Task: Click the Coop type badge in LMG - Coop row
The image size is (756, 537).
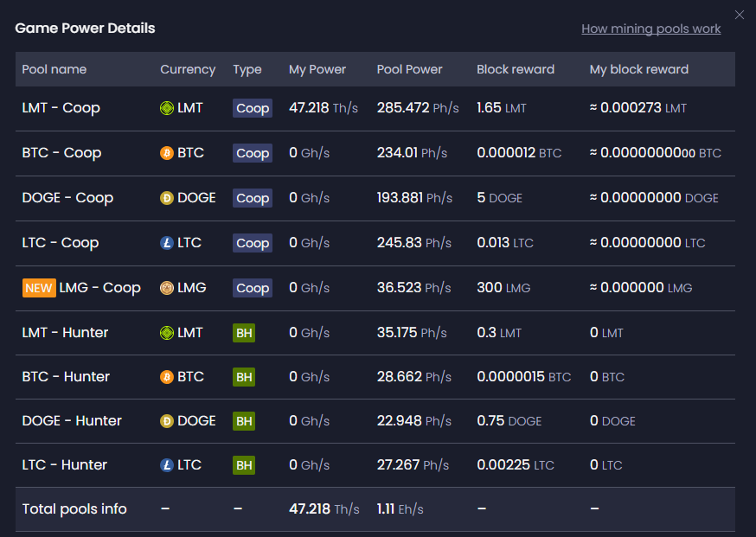Action: [x=253, y=288]
